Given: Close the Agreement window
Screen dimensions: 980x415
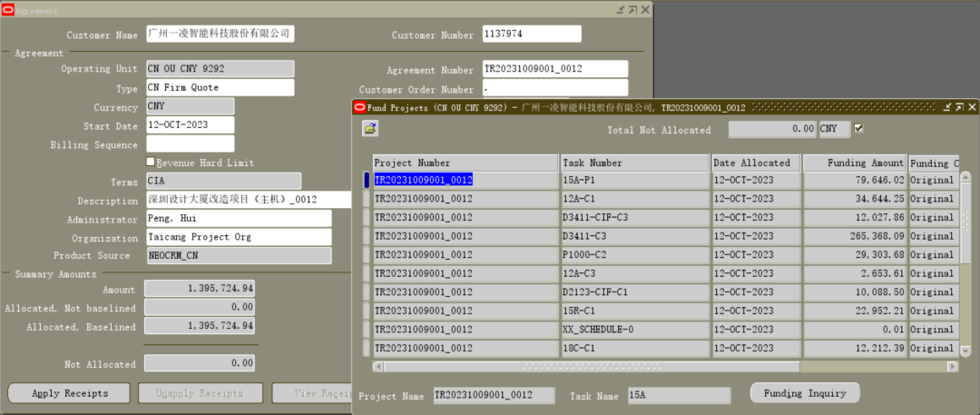Looking at the screenshot, I should point(645,10).
